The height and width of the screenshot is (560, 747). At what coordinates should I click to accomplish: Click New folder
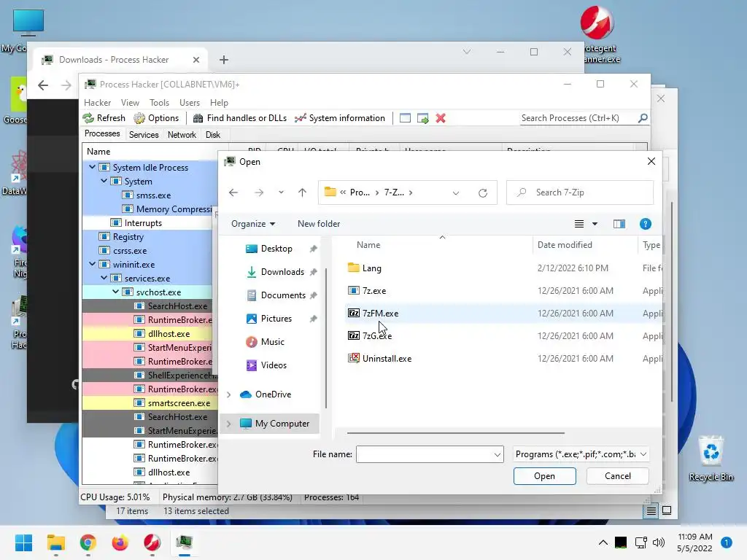319,224
